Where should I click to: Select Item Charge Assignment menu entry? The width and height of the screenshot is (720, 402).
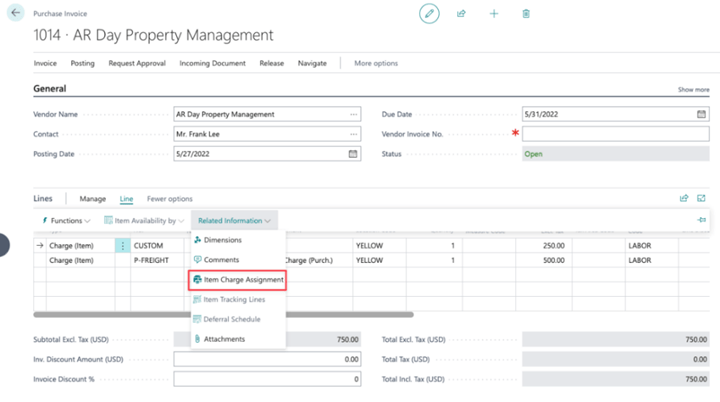[238, 280]
